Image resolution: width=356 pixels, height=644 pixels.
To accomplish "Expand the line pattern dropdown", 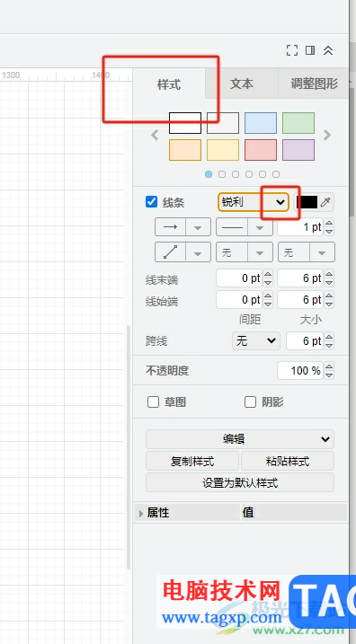I will point(260,227).
